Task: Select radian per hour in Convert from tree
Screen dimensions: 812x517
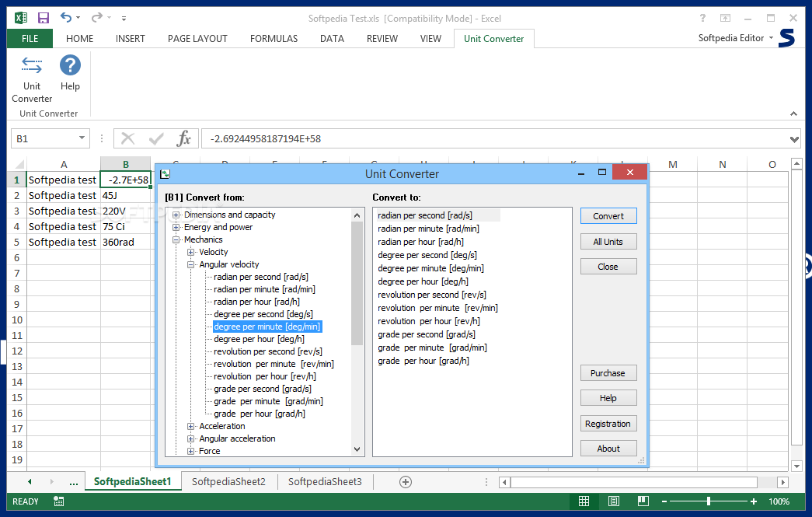Action: (257, 302)
